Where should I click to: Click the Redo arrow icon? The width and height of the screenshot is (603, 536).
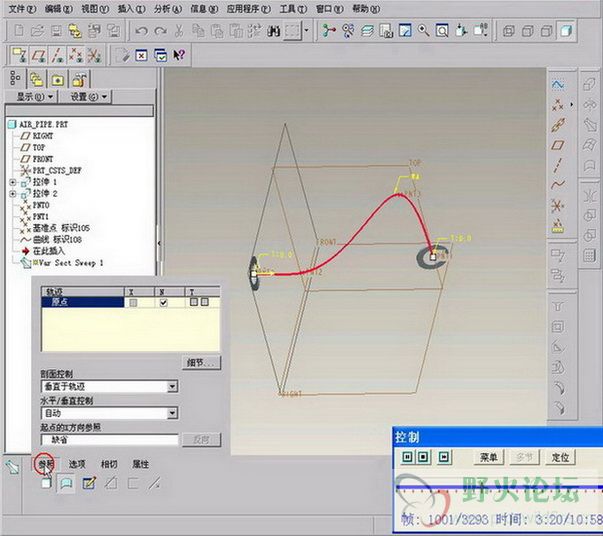coord(160,31)
